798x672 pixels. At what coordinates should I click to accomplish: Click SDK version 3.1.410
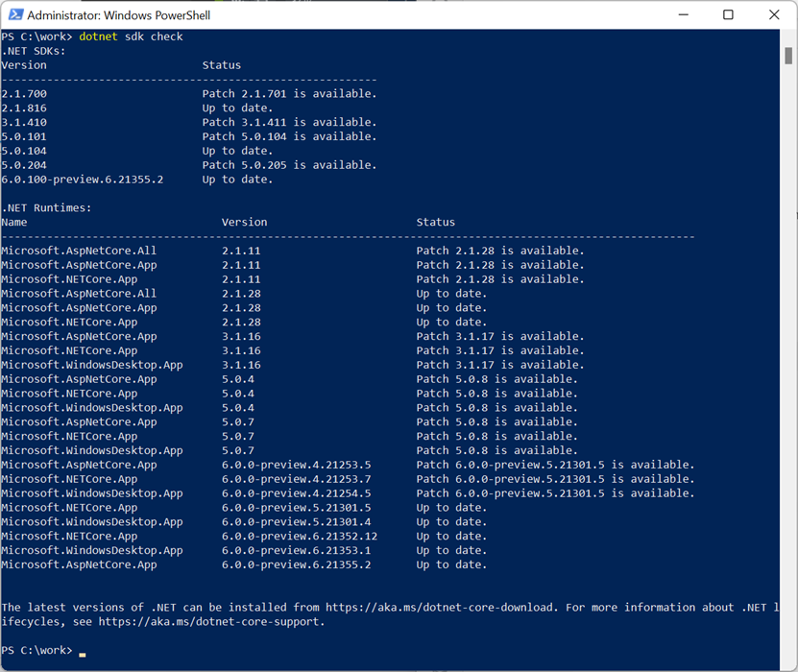[24, 122]
